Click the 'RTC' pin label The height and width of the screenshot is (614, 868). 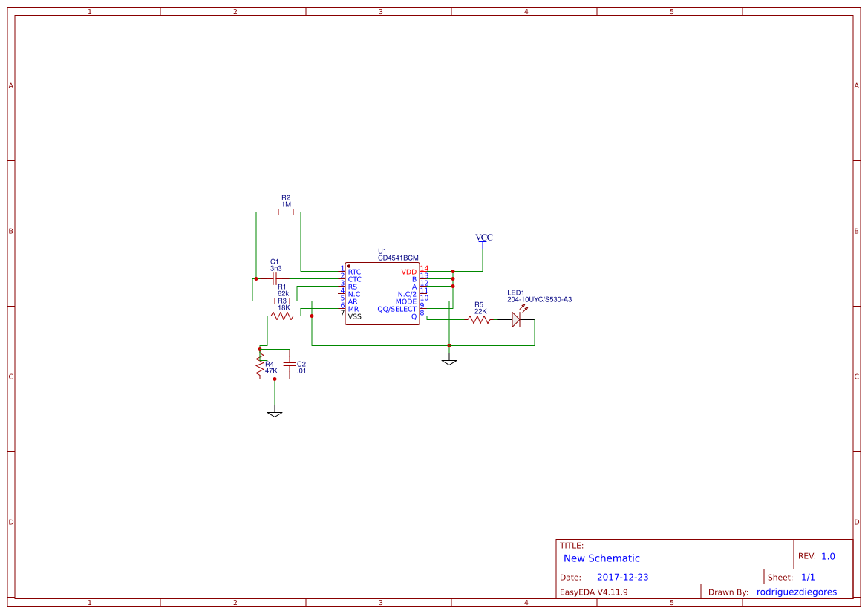point(354,272)
